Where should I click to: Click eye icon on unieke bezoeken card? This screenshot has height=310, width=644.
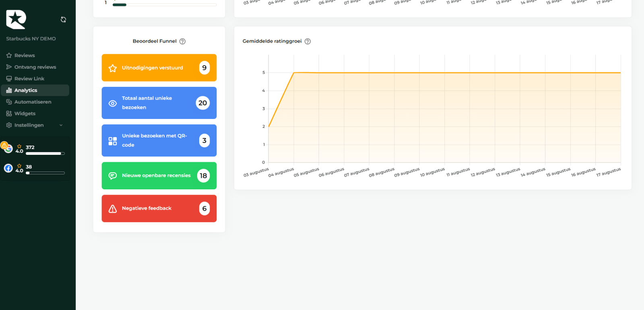click(113, 103)
